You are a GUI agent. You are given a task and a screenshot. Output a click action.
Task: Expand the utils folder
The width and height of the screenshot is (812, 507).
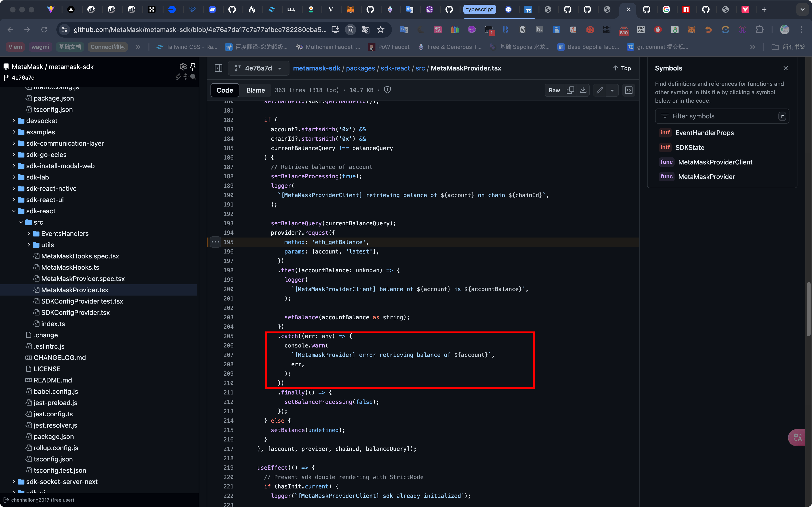[x=28, y=245]
